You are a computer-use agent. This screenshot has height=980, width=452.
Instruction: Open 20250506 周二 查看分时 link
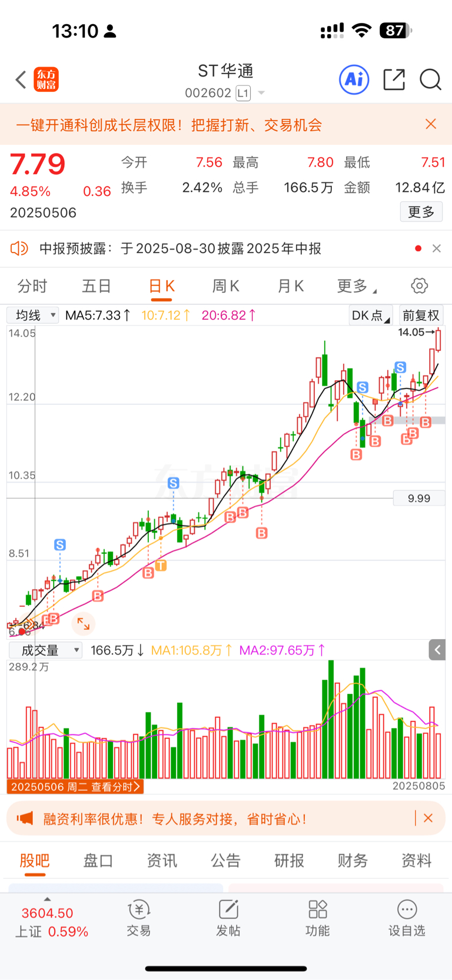click(x=75, y=787)
